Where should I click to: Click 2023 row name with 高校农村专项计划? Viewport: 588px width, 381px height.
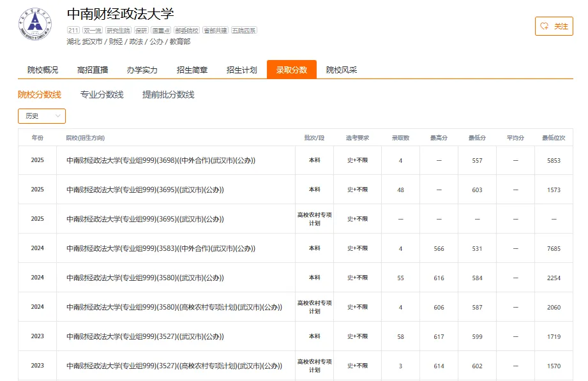(174, 366)
